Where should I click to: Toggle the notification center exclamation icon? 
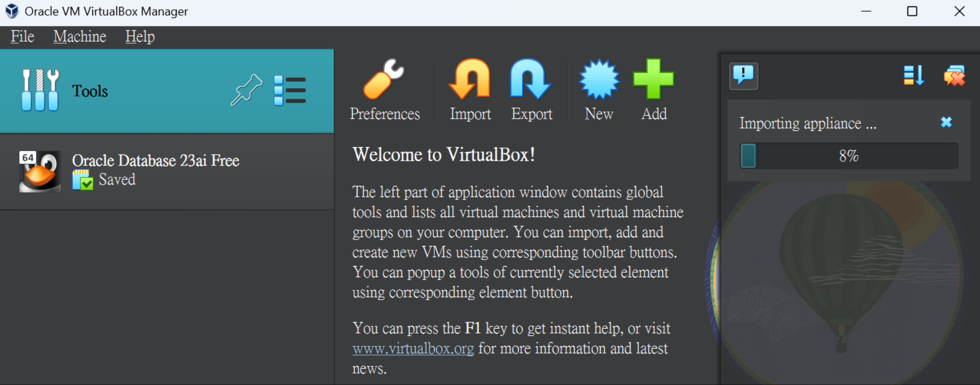click(744, 76)
